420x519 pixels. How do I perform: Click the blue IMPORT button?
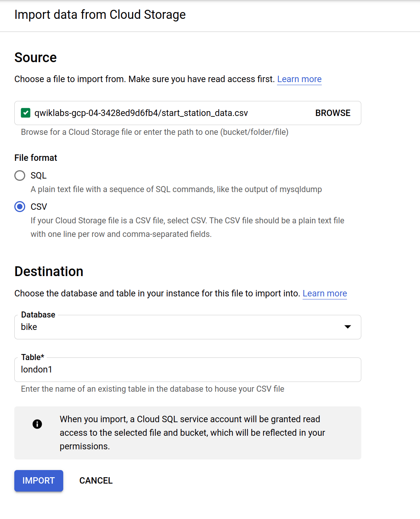pyautogui.click(x=39, y=481)
